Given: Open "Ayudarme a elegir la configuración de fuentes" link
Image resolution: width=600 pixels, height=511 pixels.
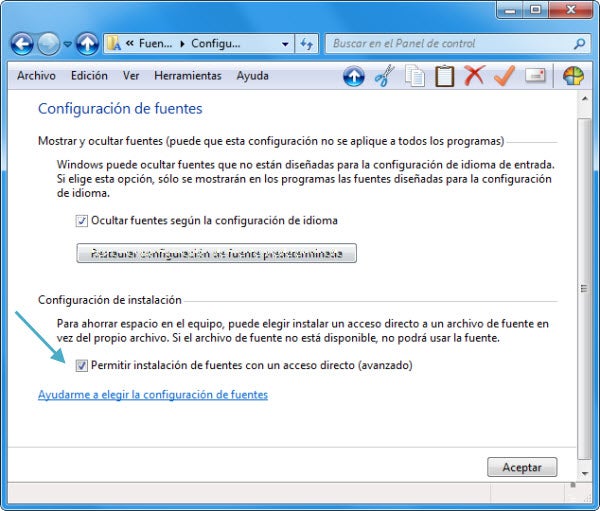Looking at the screenshot, I should point(152,395).
